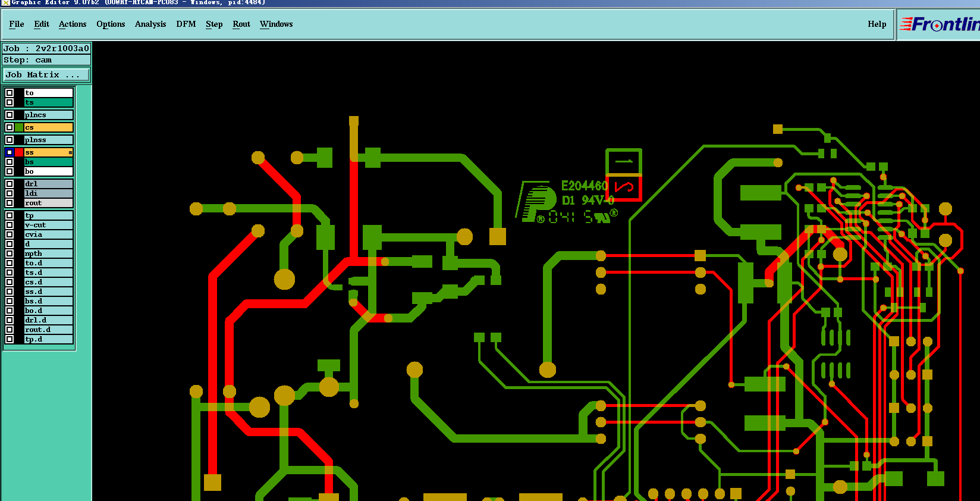Toggle display checkbox for layer ss

point(10,152)
